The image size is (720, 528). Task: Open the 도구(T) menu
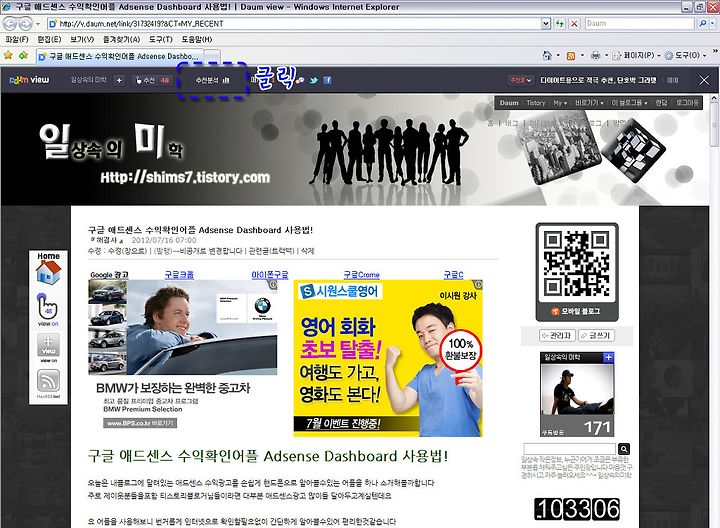(160, 39)
